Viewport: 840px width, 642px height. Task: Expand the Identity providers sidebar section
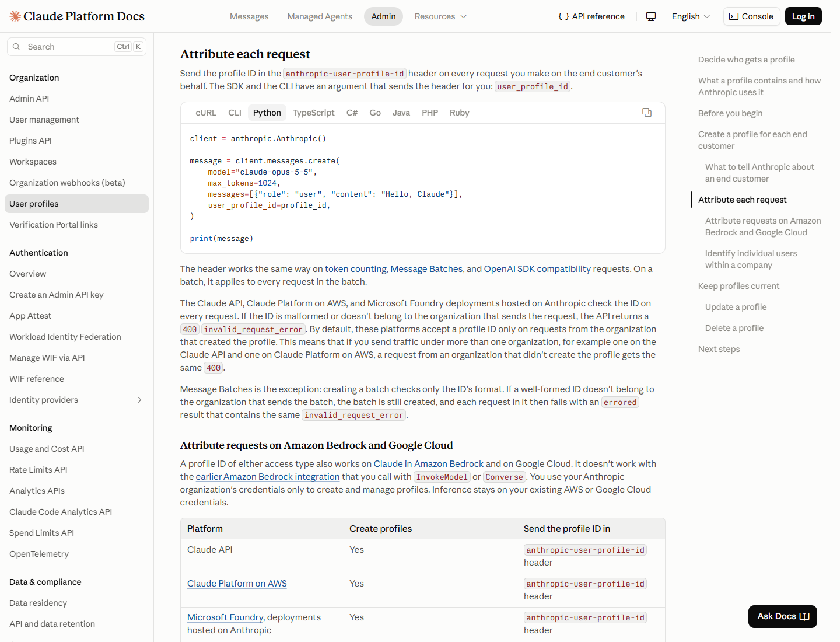[76, 400]
